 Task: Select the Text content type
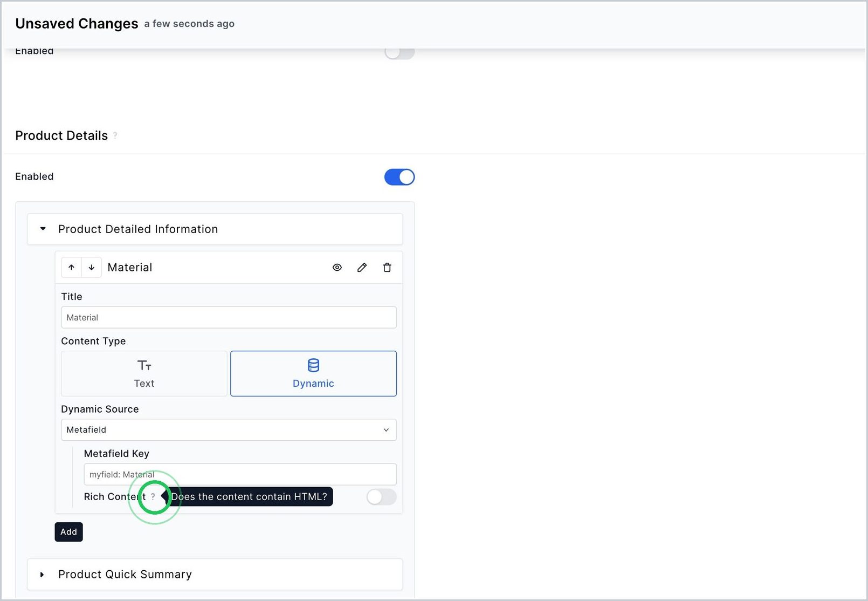click(144, 374)
